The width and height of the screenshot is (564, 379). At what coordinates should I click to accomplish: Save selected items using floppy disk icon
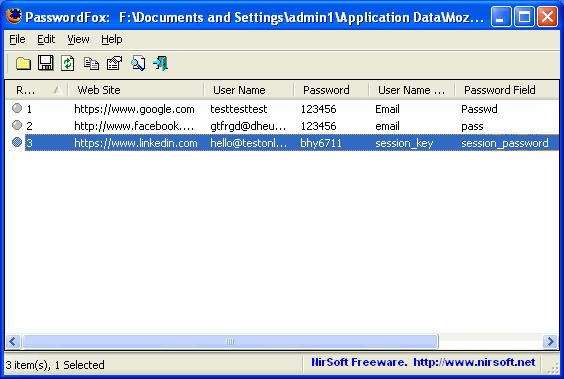(46, 63)
